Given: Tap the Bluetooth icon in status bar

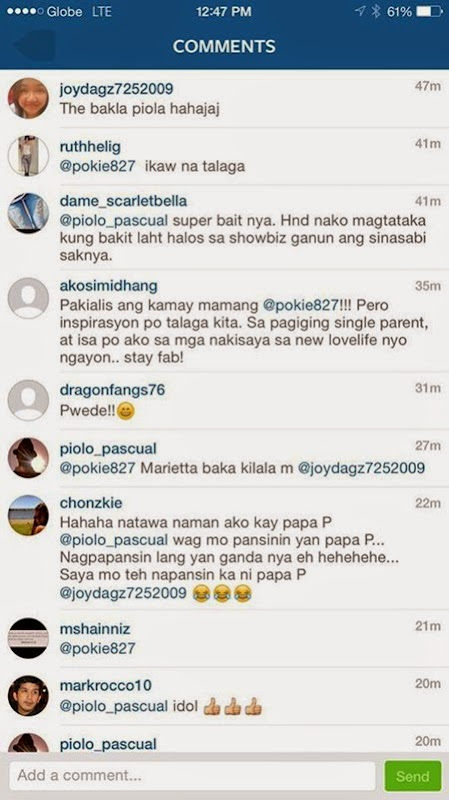Looking at the screenshot, I should (x=376, y=12).
